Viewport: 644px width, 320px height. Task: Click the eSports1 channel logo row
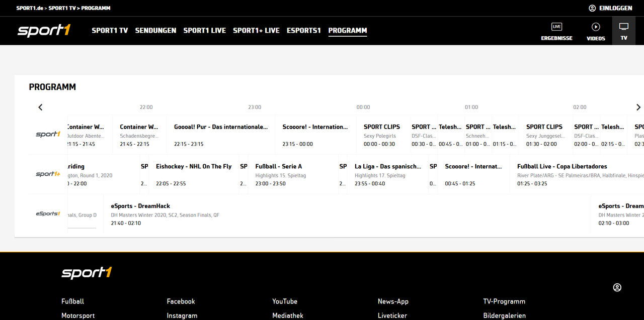click(x=48, y=214)
